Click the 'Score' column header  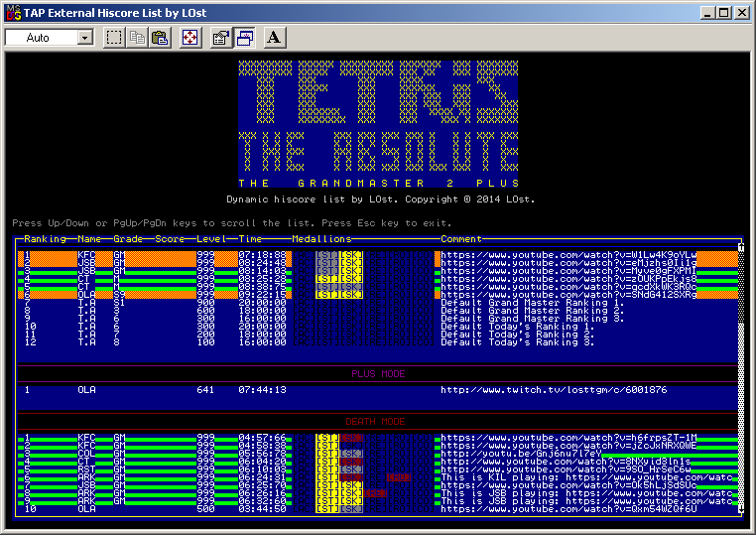(x=170, y=239)
